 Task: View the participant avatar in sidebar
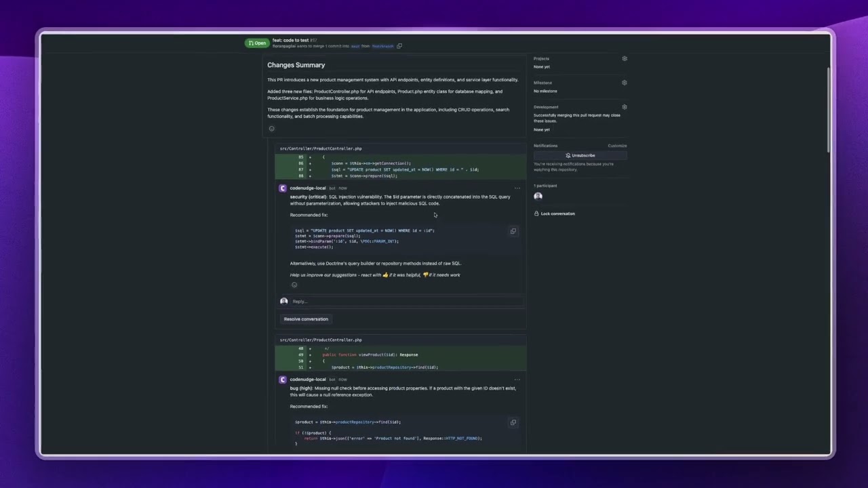(x=538, y=197)
